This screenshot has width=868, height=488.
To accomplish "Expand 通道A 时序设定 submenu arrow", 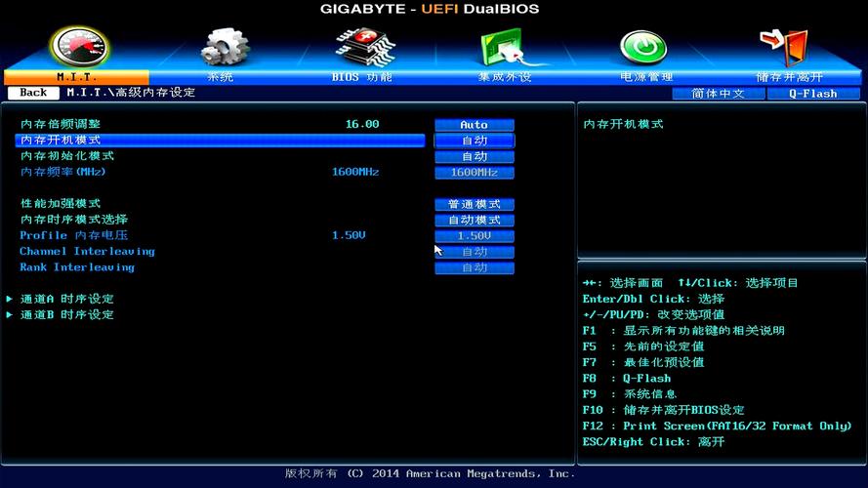I will click(x=10, y=299).
